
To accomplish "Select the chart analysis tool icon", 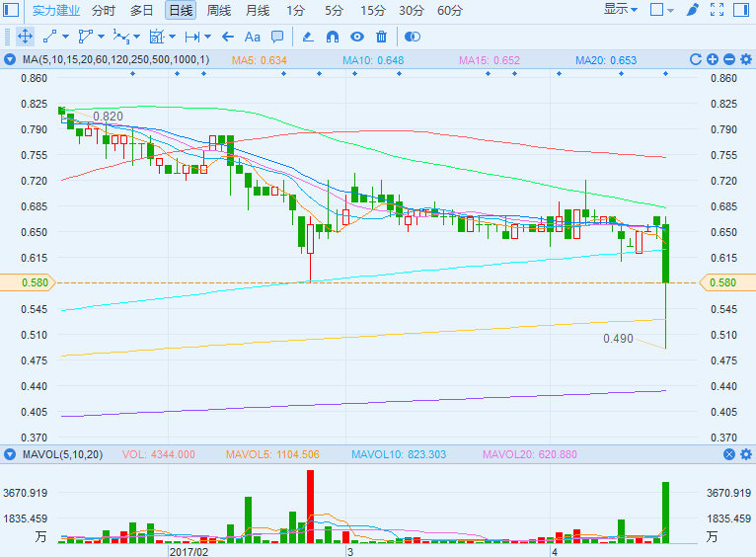I will [x=157, y=37].
